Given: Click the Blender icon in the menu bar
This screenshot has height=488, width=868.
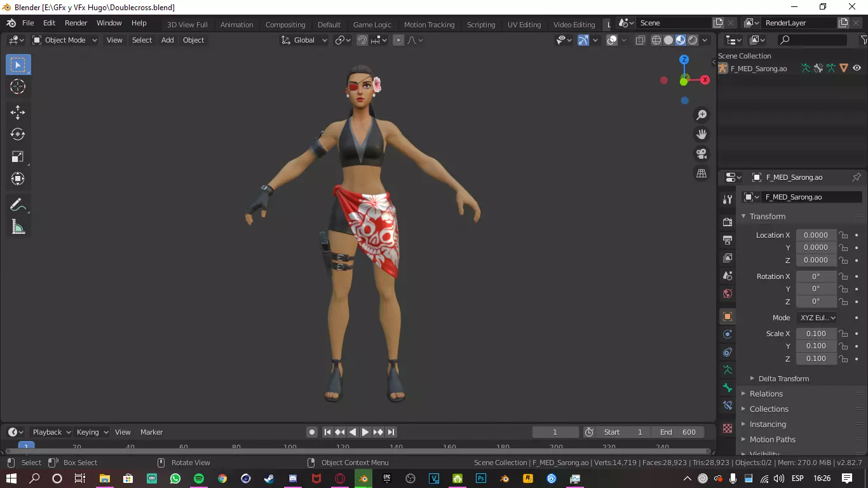Looking at the screenshot, I should [11, 23].
